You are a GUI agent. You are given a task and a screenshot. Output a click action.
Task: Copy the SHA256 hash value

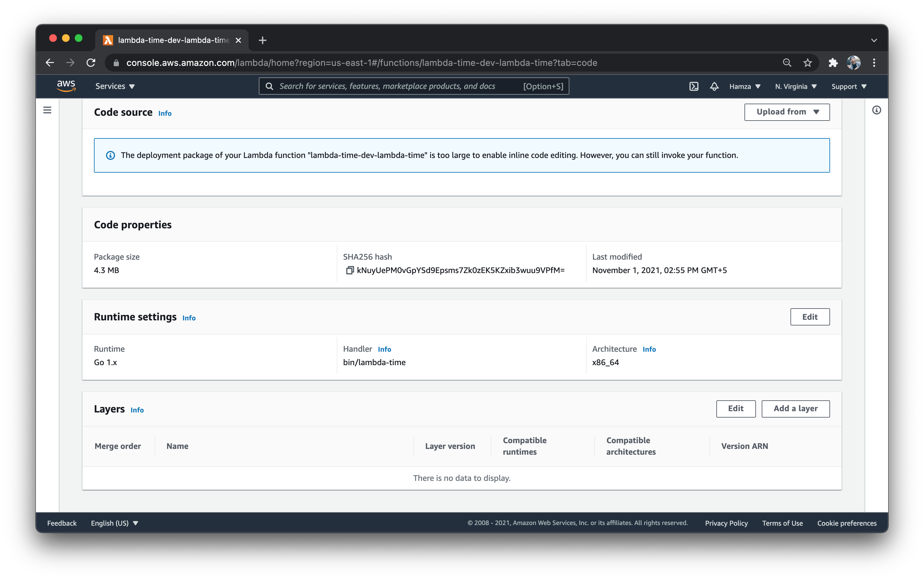point(350,270)
